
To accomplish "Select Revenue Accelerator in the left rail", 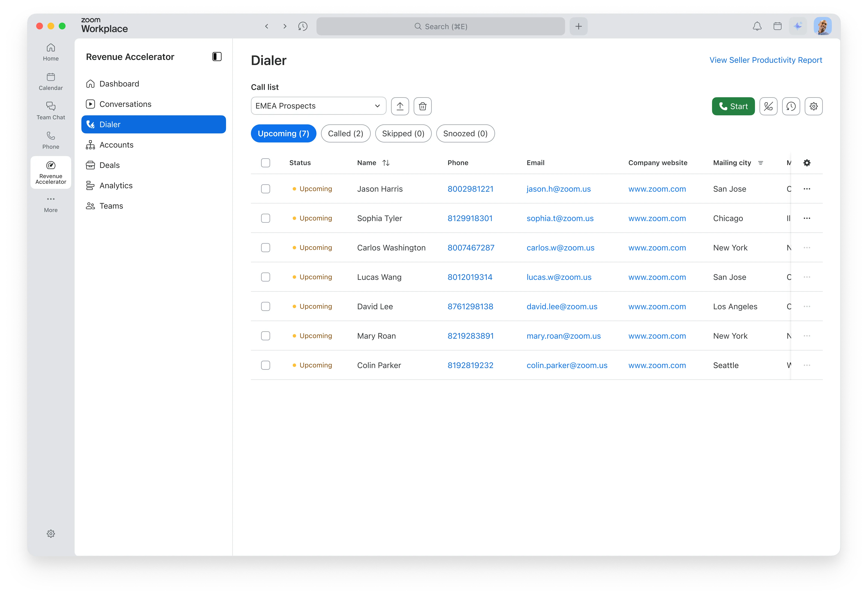I will (50, 172).
